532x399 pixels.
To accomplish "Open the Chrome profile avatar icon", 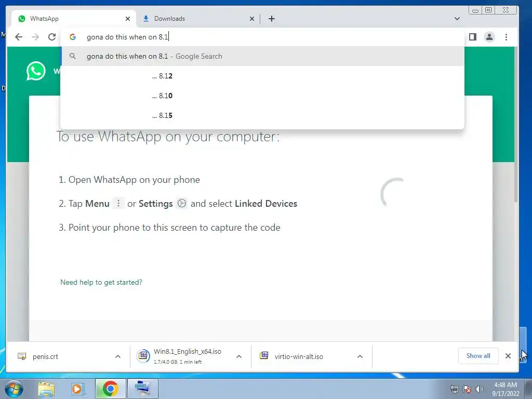I will 489,37.
